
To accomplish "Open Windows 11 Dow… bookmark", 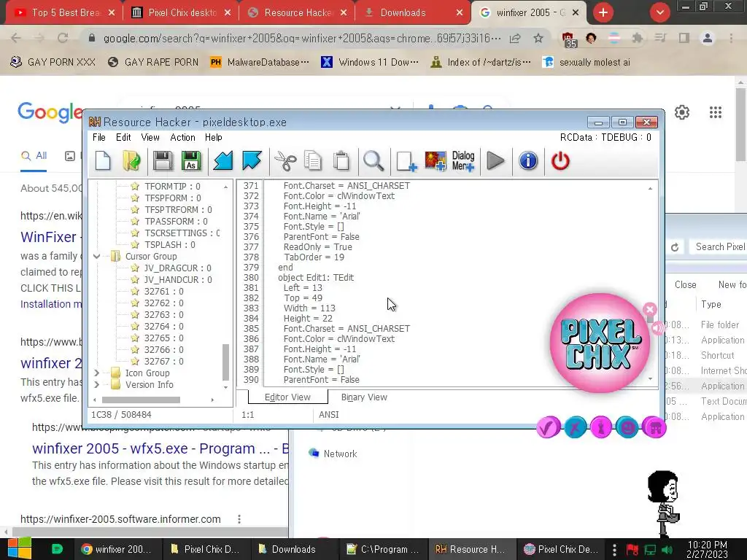I will pos(370,63).
